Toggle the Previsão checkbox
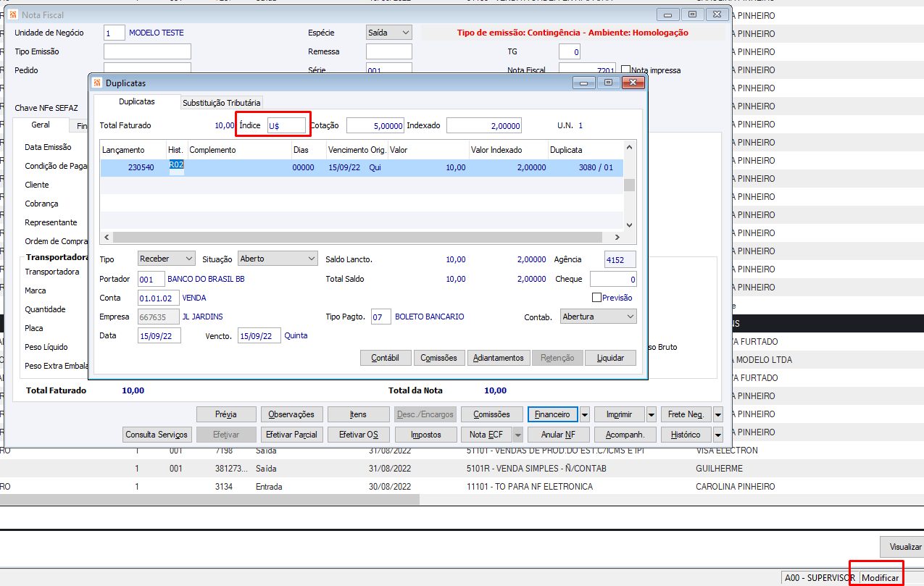Viewport: 924px width, 586px height. click(x=597, y=298)
